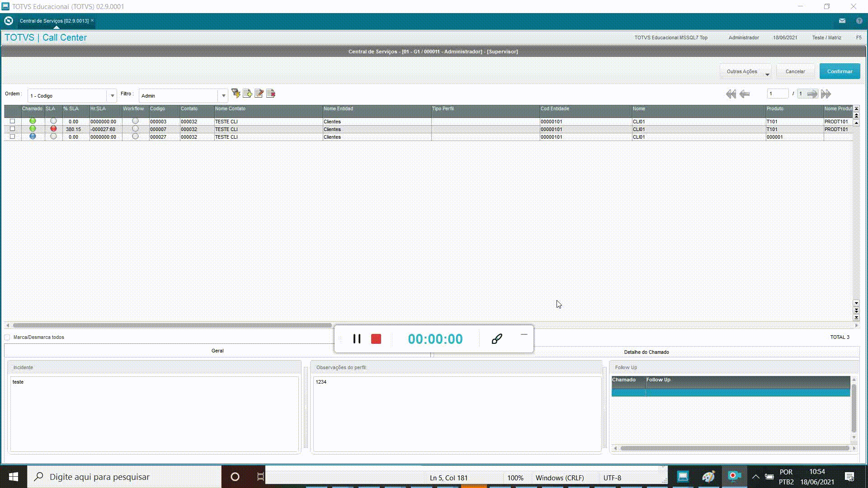Show hidden system tray icons
This screenshot has height=488, width=868.
(x=756, y=477)
